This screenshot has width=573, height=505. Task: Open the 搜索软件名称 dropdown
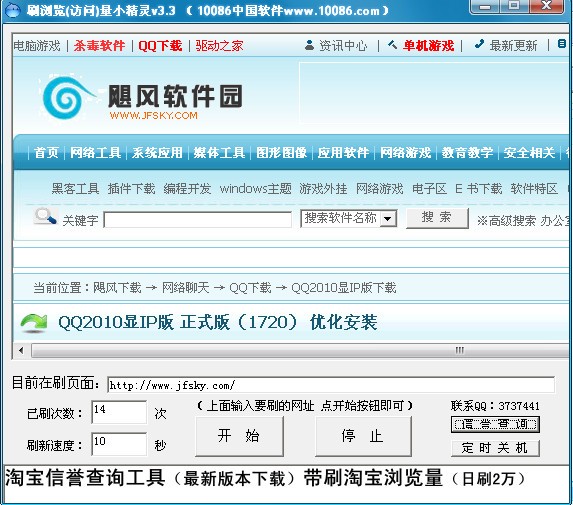[x=349, y=219]
